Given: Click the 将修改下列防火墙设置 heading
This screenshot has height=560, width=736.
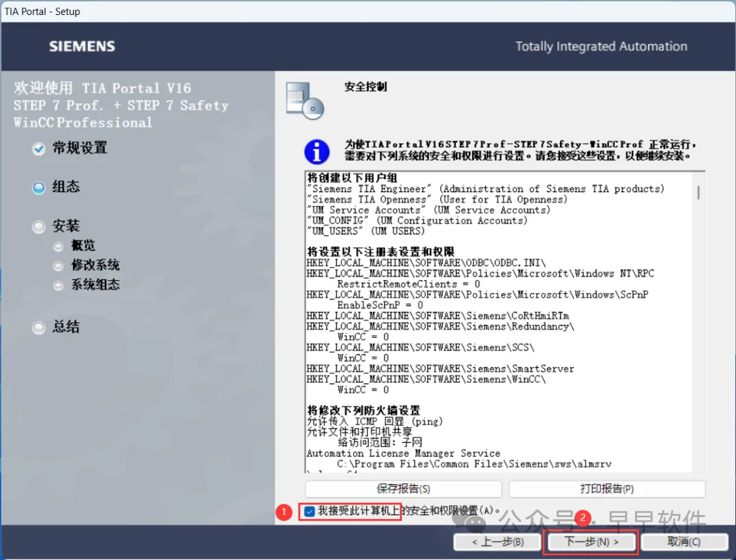Looking at the screenshot, I should 363,411.
